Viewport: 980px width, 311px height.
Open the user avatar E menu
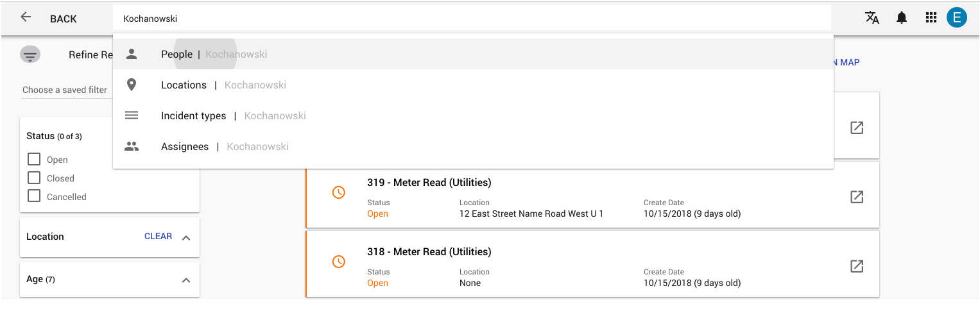[x=956, y=18]
